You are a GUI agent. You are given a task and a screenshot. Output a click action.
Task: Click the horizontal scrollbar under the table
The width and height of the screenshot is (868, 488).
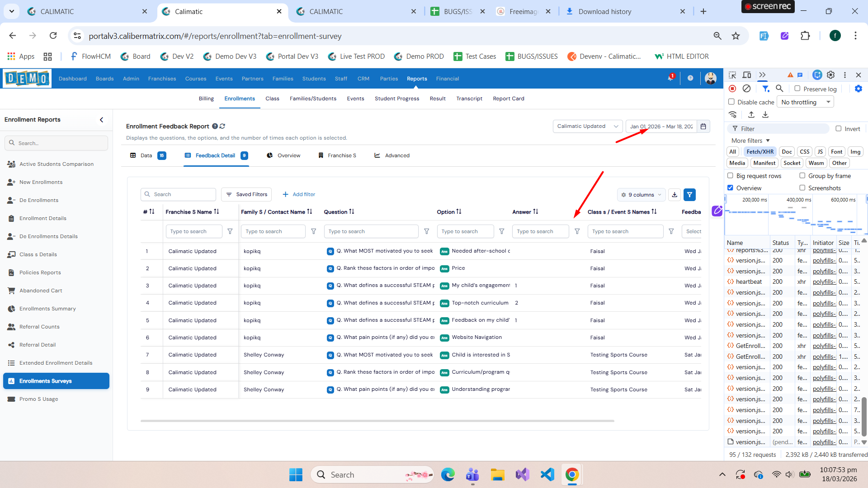click(377, 421)
